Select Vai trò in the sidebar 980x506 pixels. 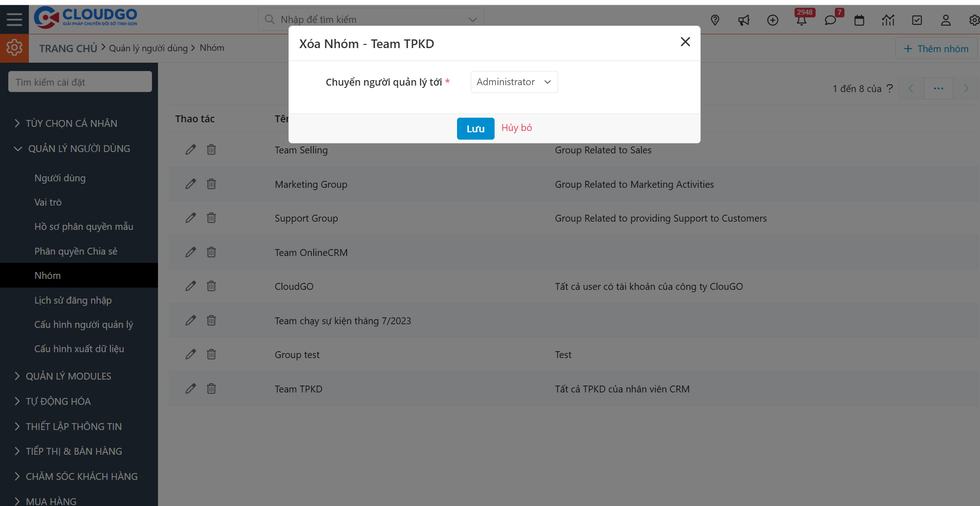coord(48,202)
